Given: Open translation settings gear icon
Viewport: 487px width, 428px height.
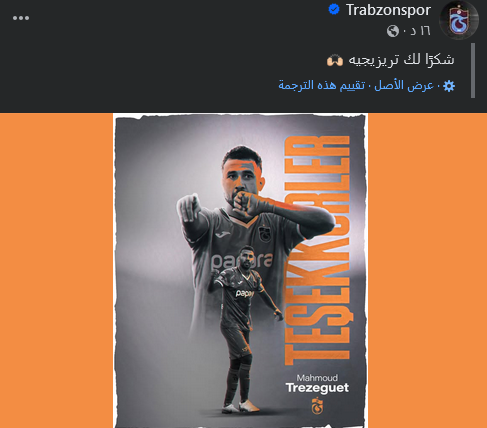Looking at the screenshot, I should tap(449, 86).
